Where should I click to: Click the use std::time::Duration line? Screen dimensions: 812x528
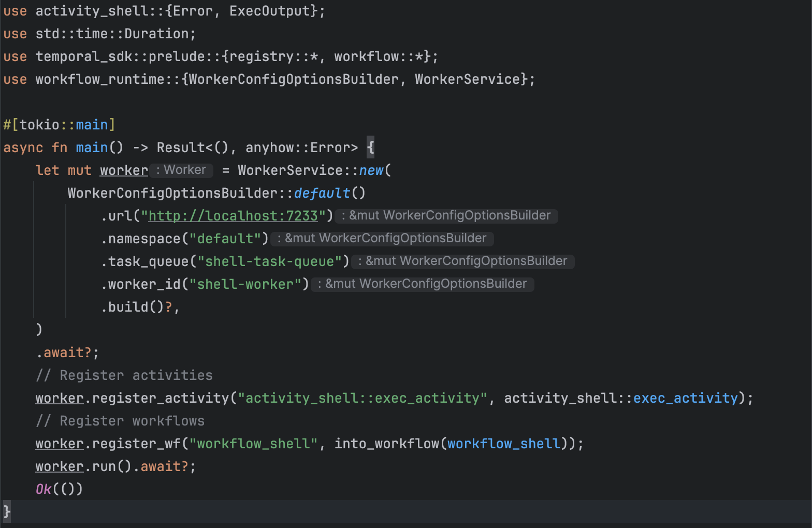point(99,34)
